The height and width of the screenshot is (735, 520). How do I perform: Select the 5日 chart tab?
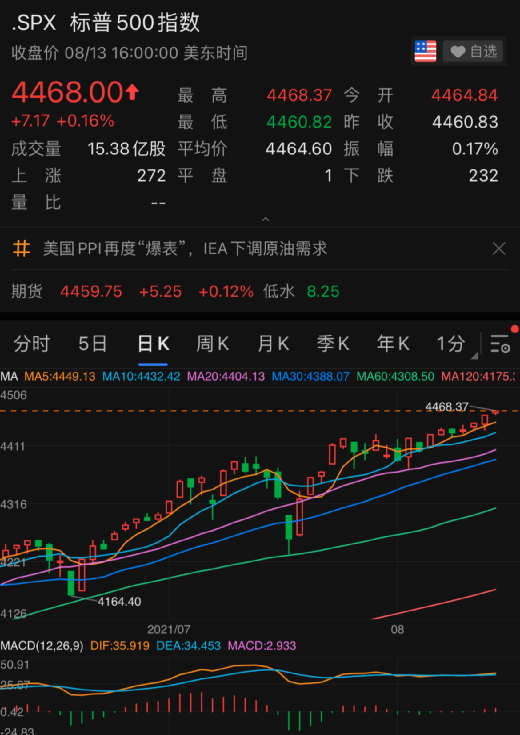(x=93, y=344)
